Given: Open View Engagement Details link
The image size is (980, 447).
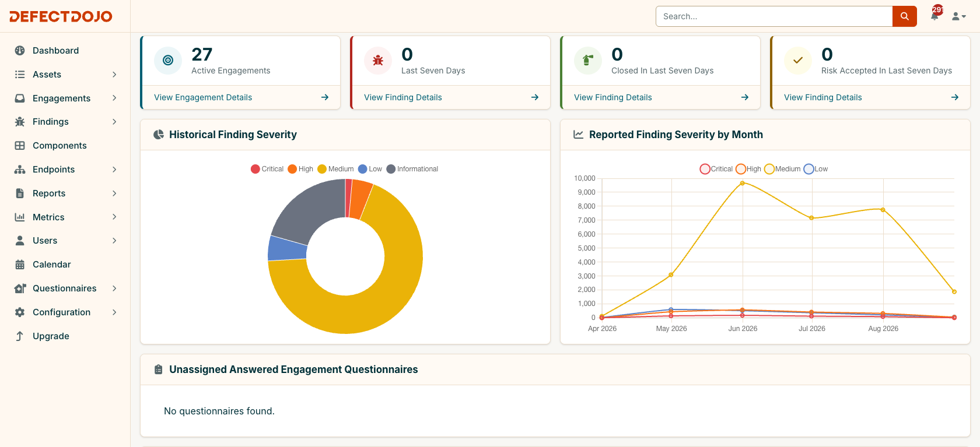Looking at the screenshot, I should click(x=203, y=97).
